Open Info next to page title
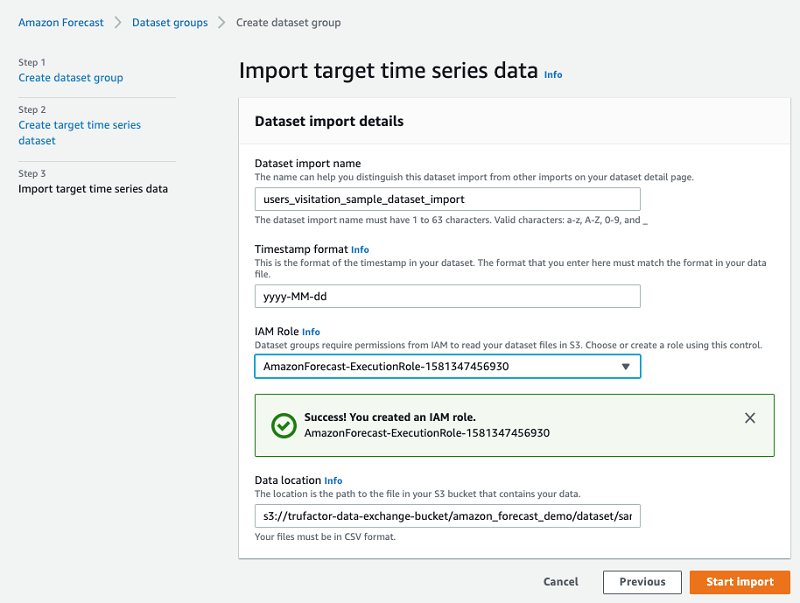Image resolution: width=800 pixels, height=603 pixels. pos(553,75)
